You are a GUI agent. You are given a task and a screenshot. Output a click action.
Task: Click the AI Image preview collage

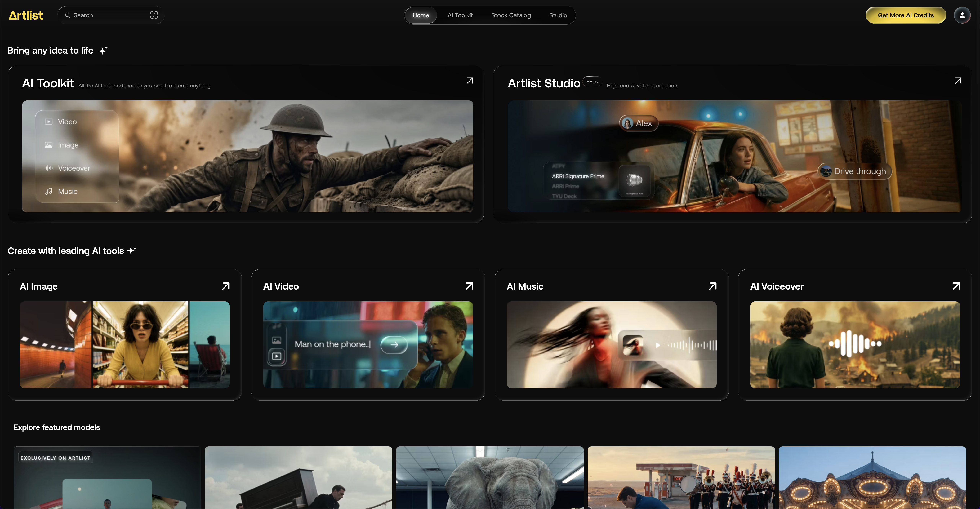(x=125, y=345)
